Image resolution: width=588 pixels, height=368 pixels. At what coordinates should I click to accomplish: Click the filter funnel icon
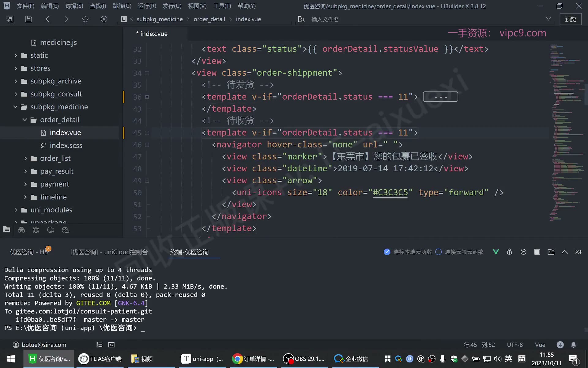pyautogui.click(x=548, y=19)
